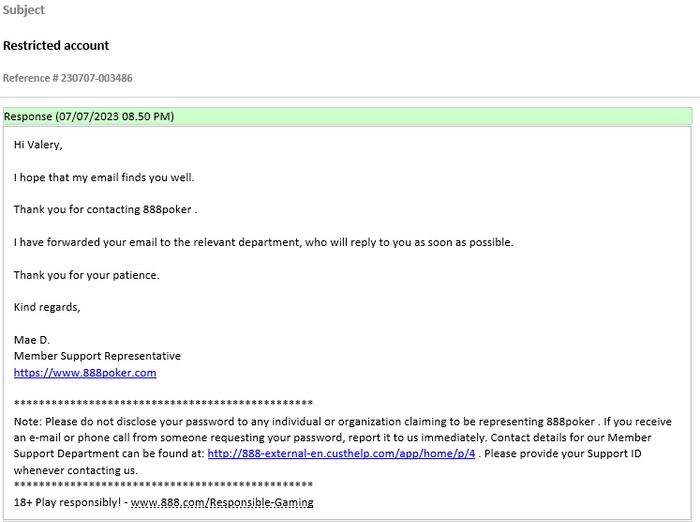This screenshot has width=700, height=522.
Task: Select the Restricted account subject title
Action: click(56, 45)
